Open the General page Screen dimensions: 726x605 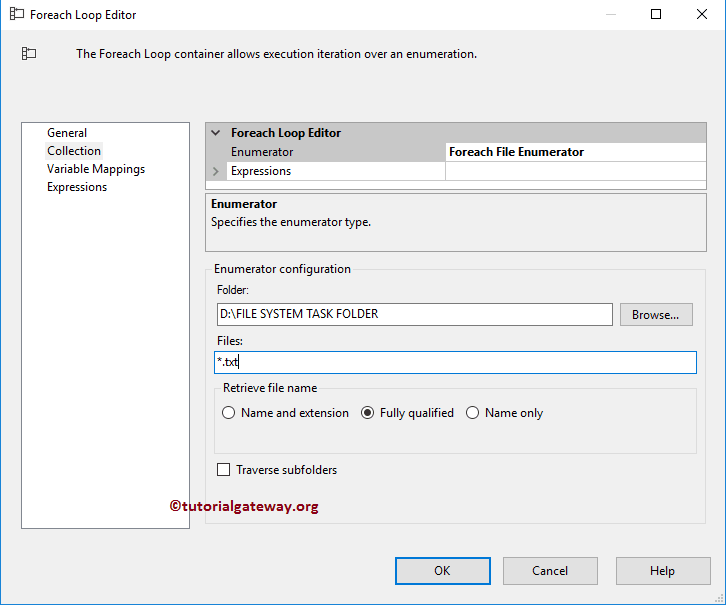pos(67,133)
